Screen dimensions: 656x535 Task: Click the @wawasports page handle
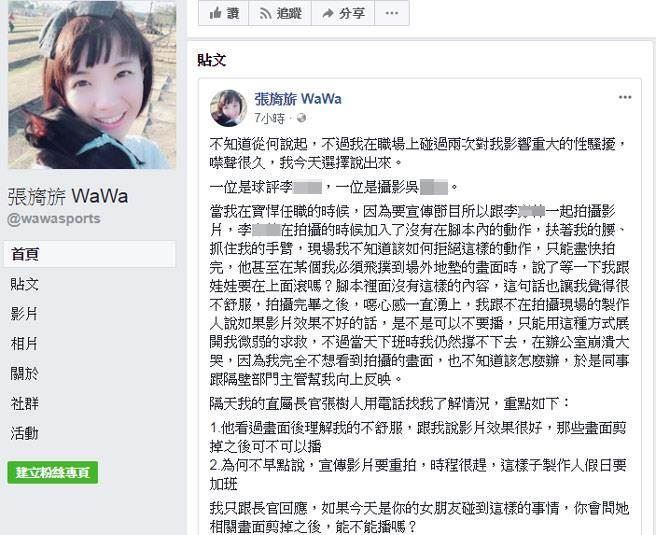[54, 219]
